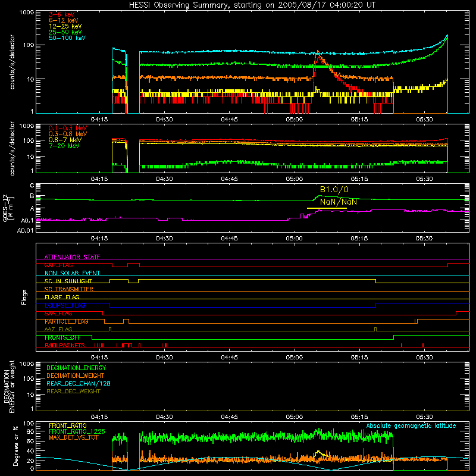Select the 12-25 keV legend label
The height and width of the screenshot is (476, 476).
(65, 26)
